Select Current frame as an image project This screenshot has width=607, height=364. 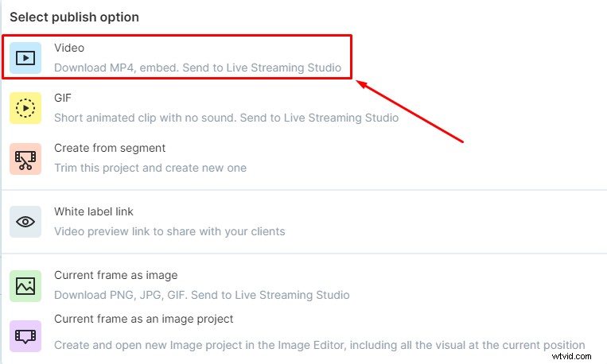pyautogui.click(x=143, y=319)
